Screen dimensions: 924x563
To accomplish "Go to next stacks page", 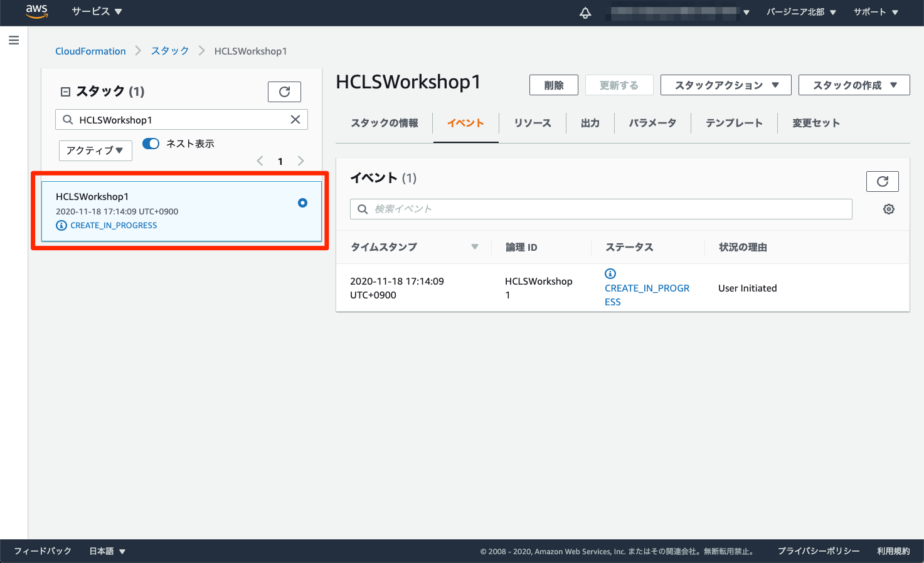I will click(301, 161).
